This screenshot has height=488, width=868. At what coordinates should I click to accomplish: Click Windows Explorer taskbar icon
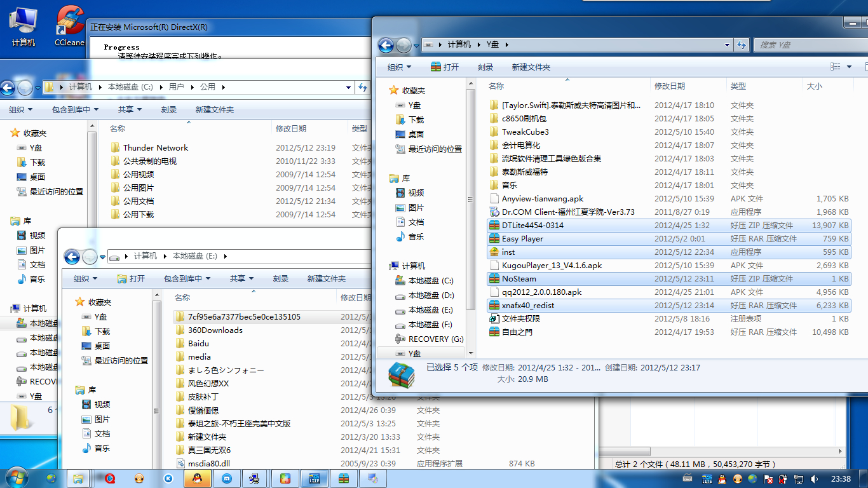click(78, 478)
